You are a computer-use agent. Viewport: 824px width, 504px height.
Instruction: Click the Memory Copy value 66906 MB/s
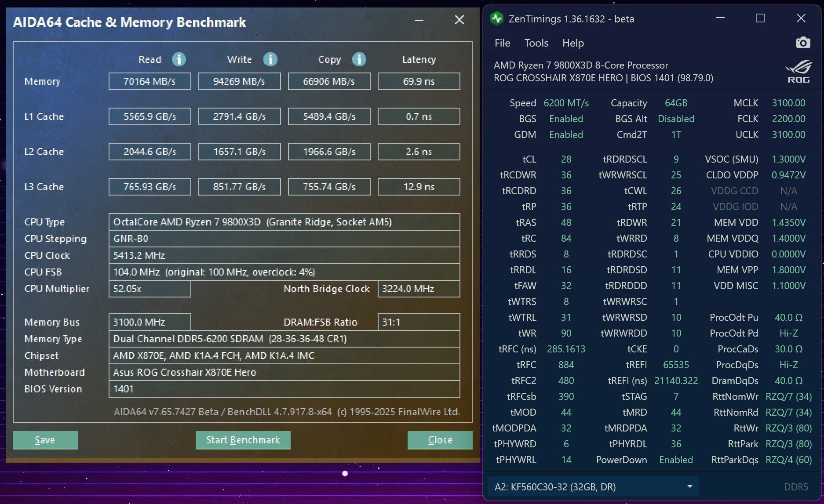[329, 81]
